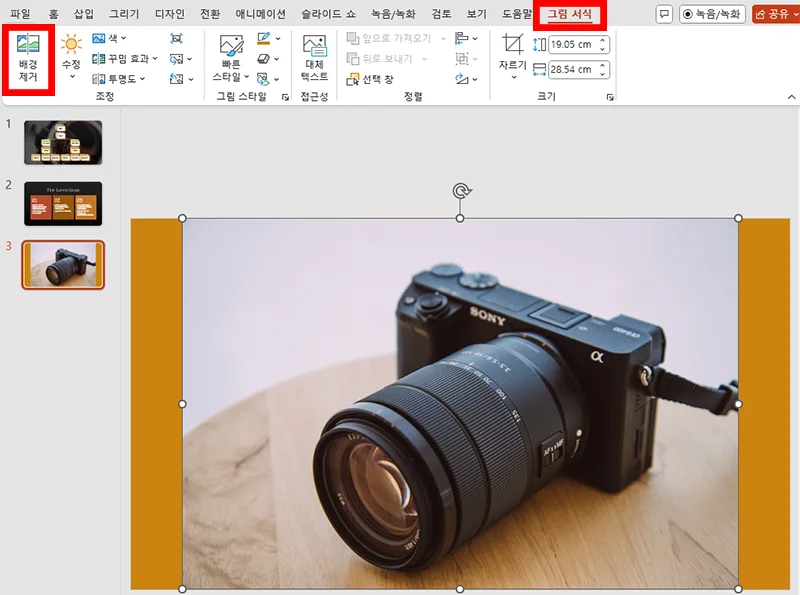The height and width of the screenshot is (595, 800).
Task: Switch to the 애니메이션 tab
Action: point(260,14)
